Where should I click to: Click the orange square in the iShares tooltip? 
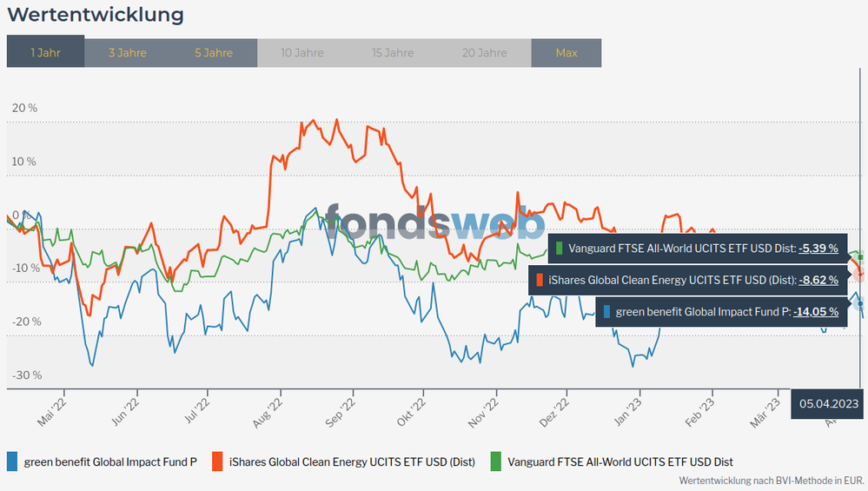[540, 280]
